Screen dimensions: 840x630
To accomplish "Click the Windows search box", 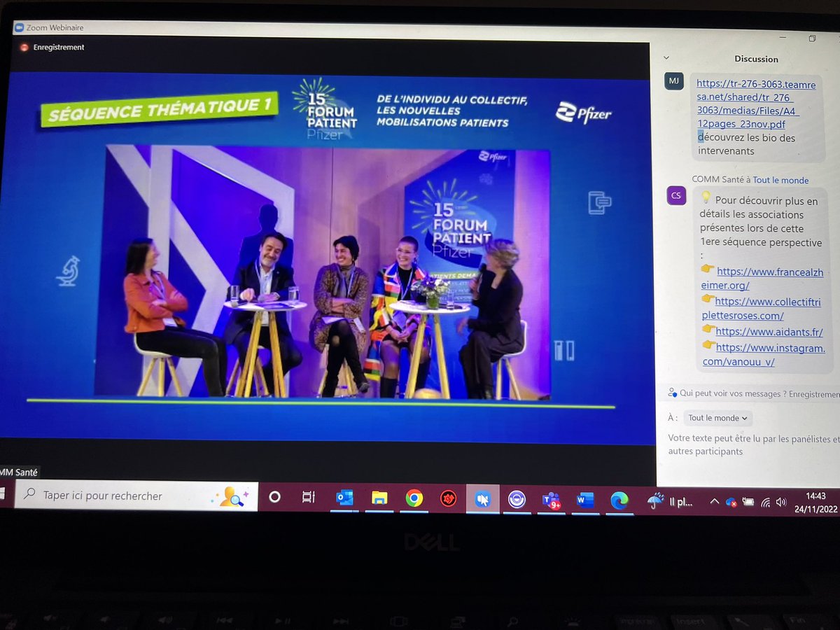I will pyautogui.click(x=136, y=496).
